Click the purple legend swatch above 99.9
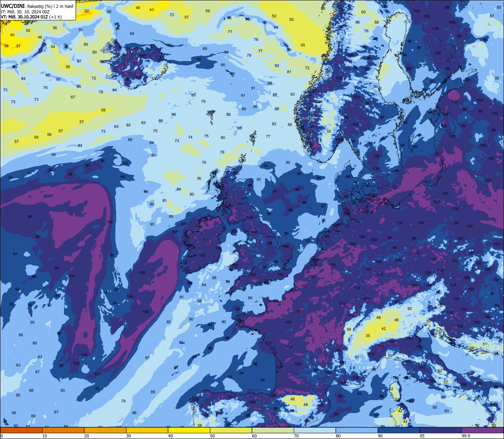 pyautogui.click(x=482, y=430)
